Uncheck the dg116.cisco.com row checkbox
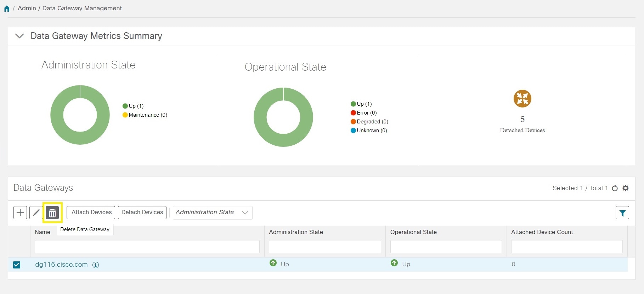The height and width of the screenshot is (294, 644). (17, 265)
